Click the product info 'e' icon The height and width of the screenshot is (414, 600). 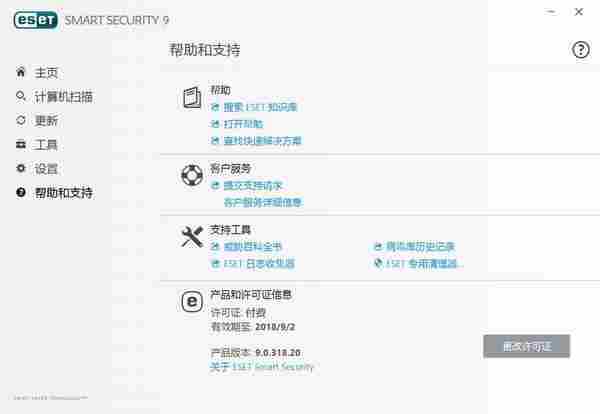click(192, 302)
